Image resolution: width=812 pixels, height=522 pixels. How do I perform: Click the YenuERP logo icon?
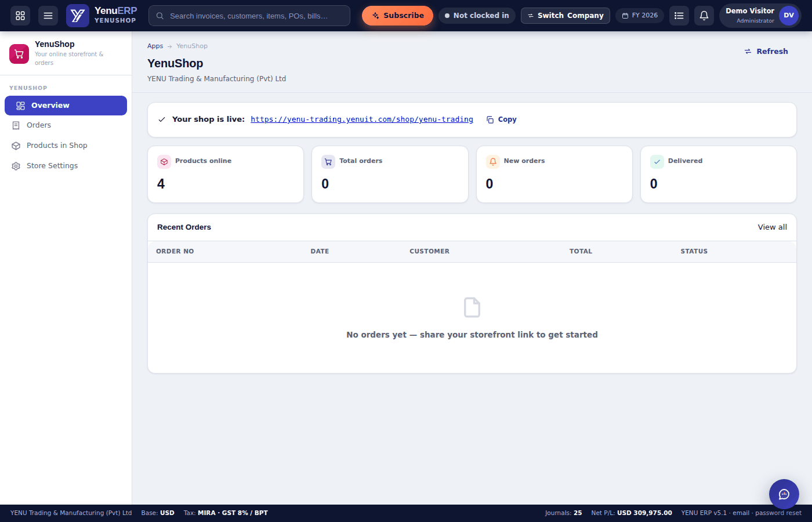pos(78,16)
